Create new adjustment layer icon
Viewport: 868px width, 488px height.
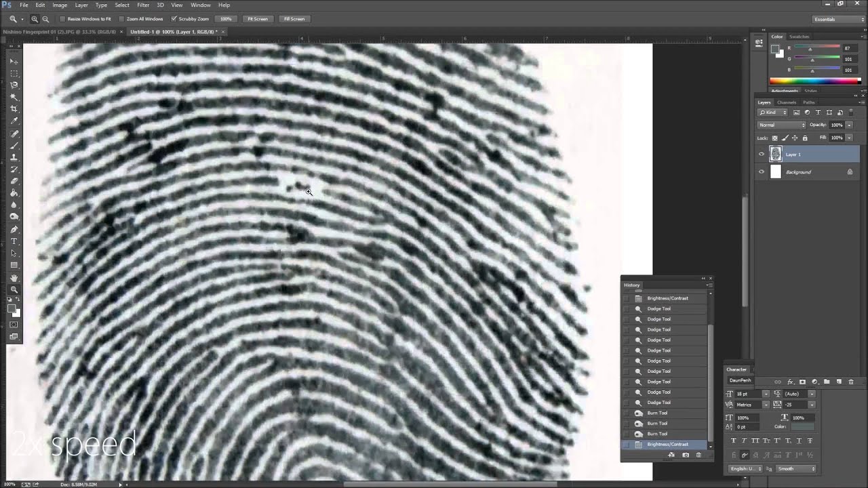(x=815, y=382)
